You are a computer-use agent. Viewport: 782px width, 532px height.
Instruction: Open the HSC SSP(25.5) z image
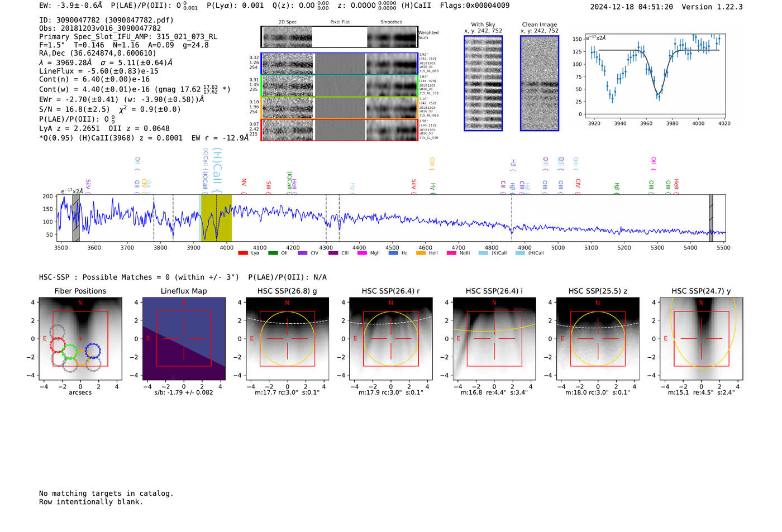598,338
